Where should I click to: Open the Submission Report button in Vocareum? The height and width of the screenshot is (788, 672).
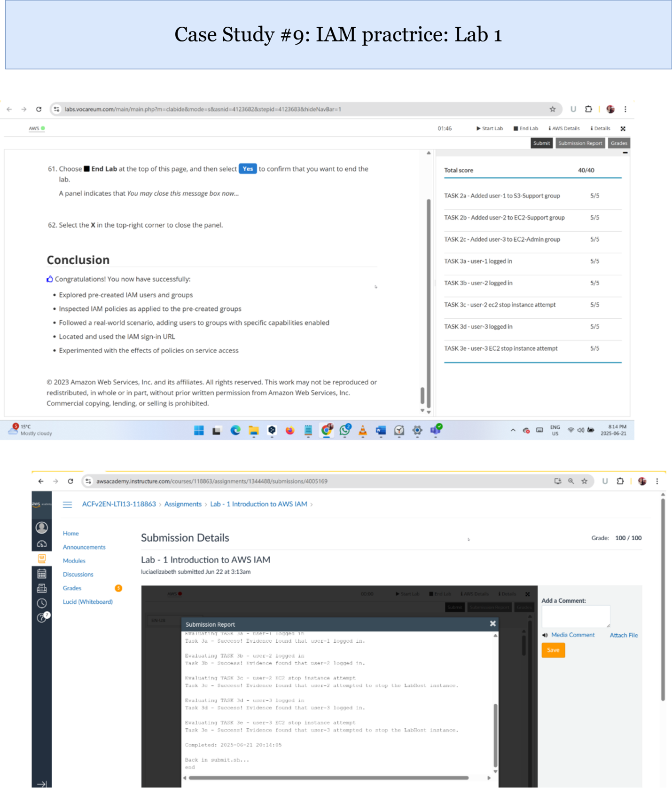580,143
